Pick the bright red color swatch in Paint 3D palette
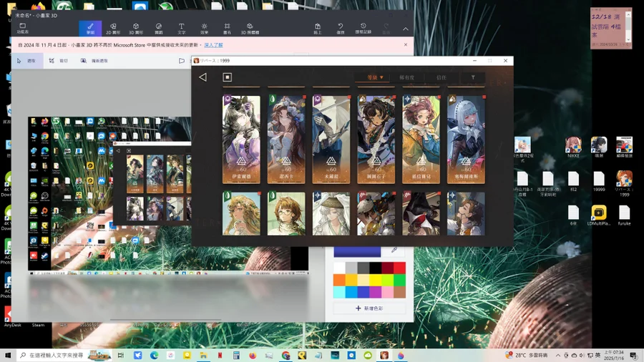The height and width of the screenshot is (362, 644). coord(399,268)
